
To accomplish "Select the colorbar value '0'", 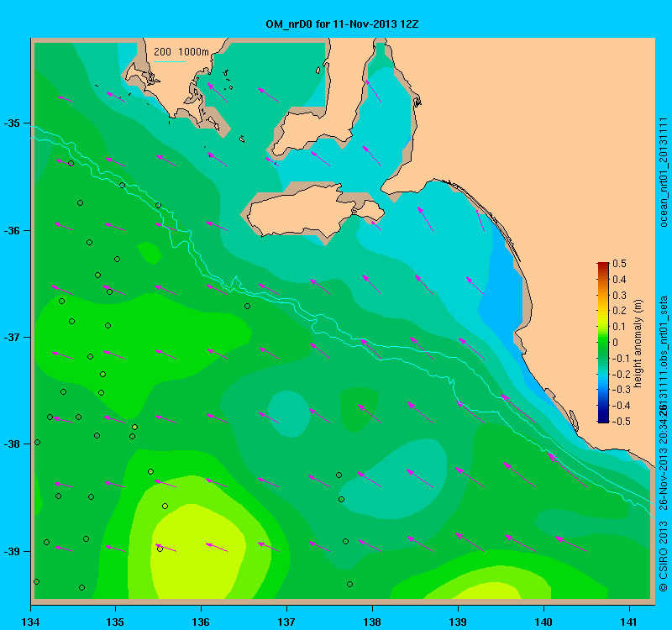I will tap(616, 343).
